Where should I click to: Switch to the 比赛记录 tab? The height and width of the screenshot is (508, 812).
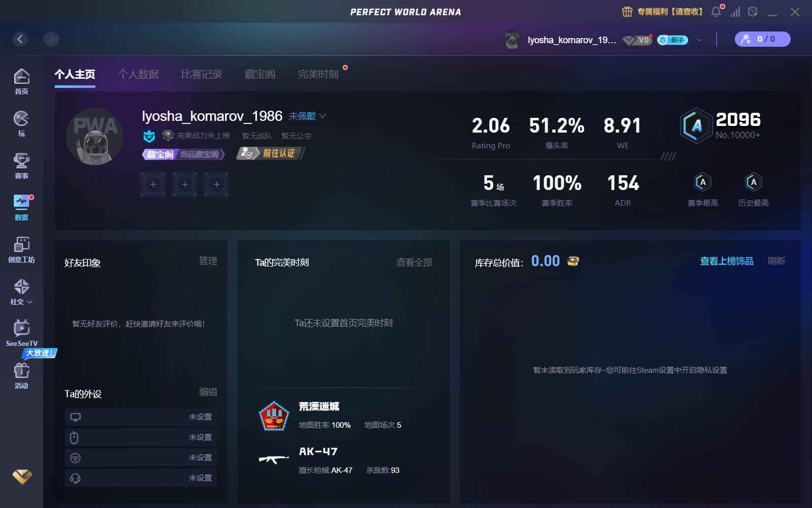click(201, 75)
